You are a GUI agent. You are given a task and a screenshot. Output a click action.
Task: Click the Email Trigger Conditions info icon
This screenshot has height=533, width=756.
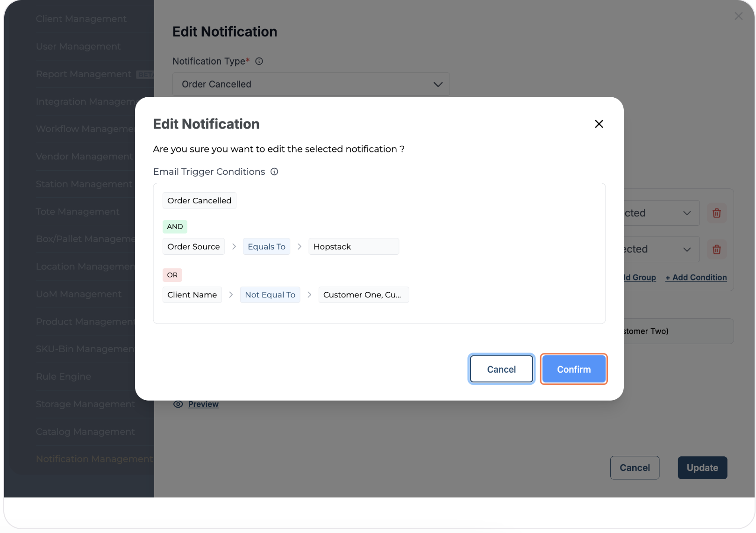(274, 172)
